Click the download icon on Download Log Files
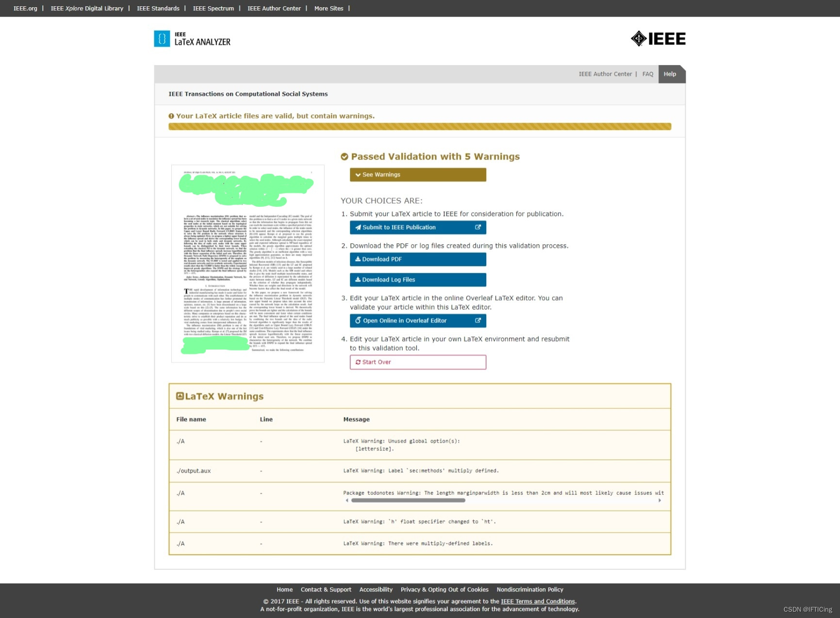Screen dimensions: 840x618 coord(359,279)
